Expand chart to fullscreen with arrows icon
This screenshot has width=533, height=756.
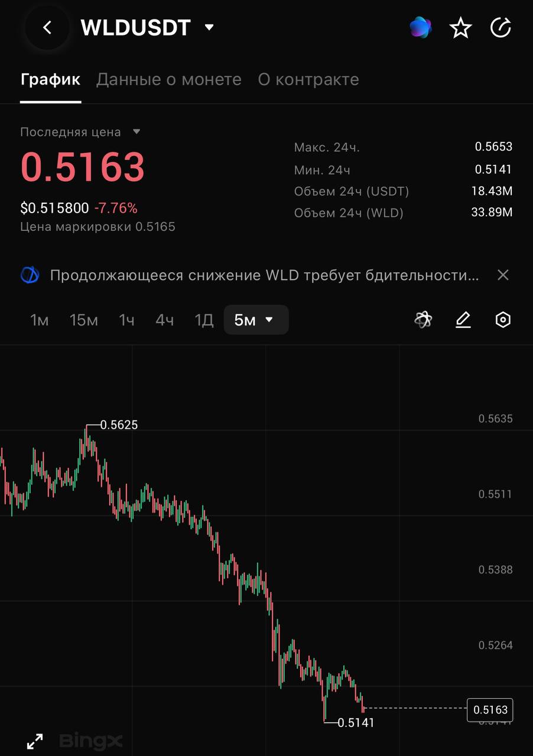pyautogui.click(x=35, y=741)
